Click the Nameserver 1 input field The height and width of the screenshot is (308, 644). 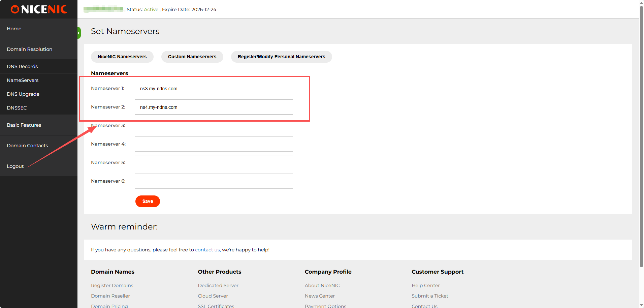click(214, 89)
